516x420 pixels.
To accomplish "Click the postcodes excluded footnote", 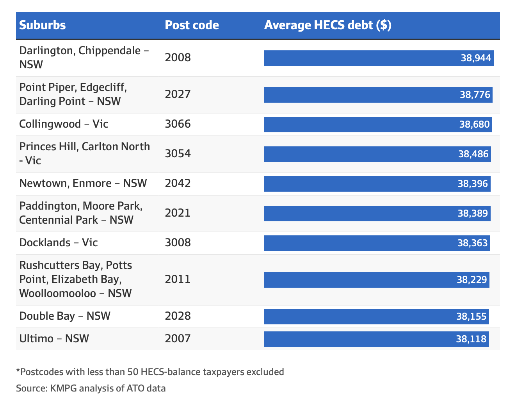I will (150, 372).
